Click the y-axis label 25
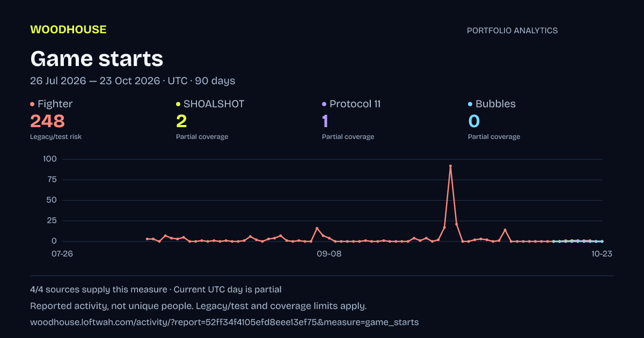This screenshot has height=338, width=644. (x=52, y=221)
